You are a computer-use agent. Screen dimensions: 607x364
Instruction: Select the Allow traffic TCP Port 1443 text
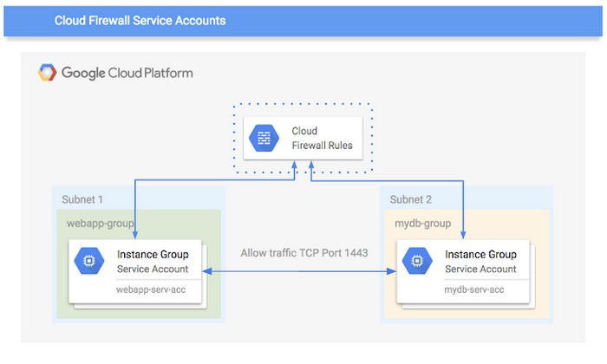(x=304, y=253)
